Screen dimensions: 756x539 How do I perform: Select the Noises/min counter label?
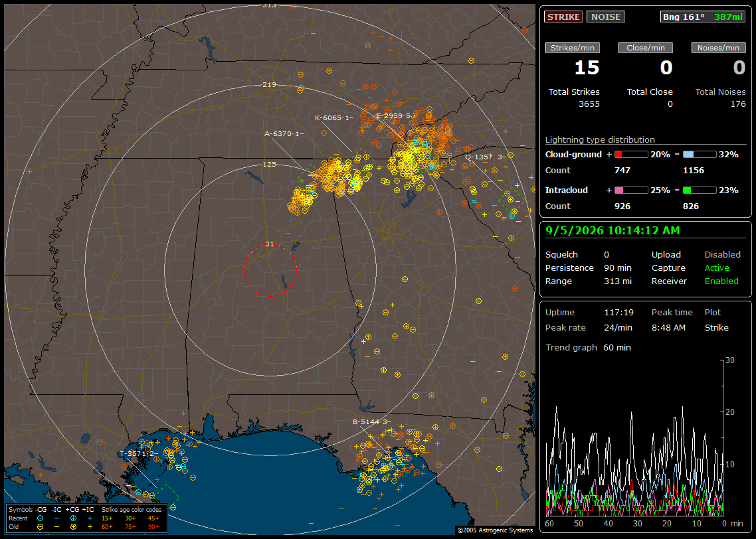click(x=718, y=48)
